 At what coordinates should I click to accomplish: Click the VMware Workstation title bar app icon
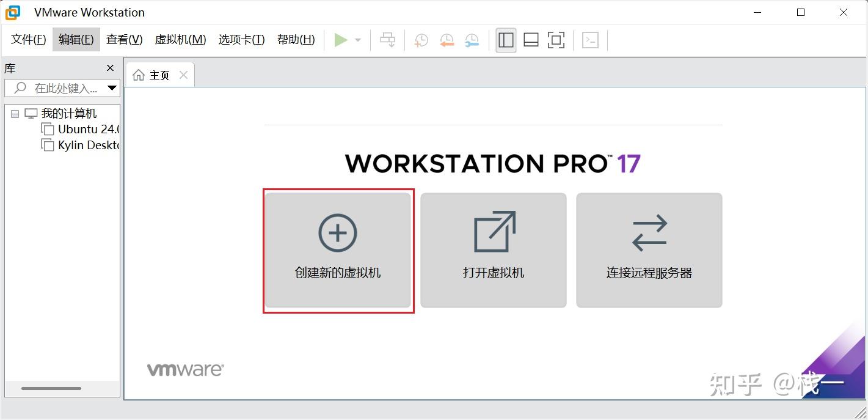tap(12, 12)
